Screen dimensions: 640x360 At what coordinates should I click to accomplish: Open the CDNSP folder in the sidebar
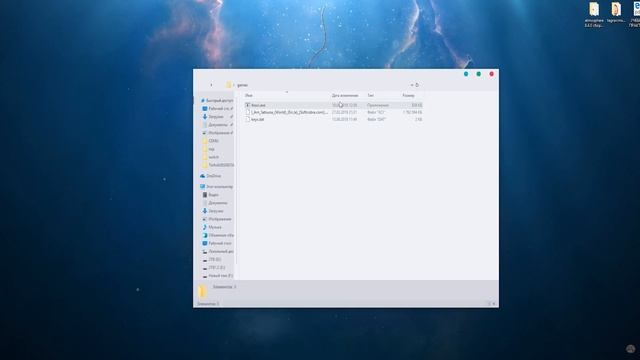click(x=211, y=141)
